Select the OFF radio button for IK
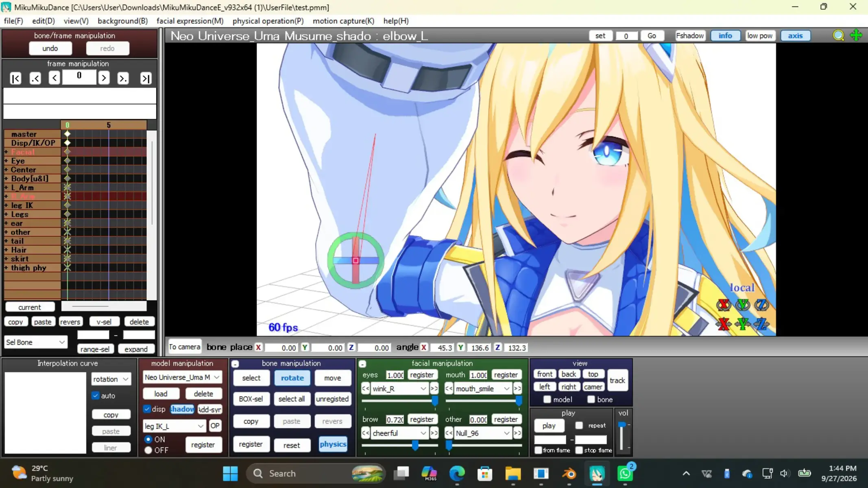868x488 pixels. (148, 450)
